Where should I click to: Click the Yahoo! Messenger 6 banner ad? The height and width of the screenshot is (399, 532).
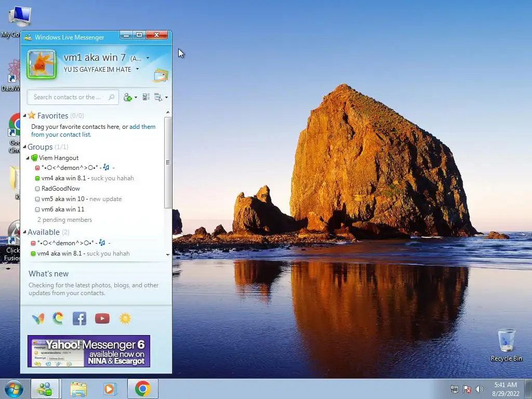(89, 351)
